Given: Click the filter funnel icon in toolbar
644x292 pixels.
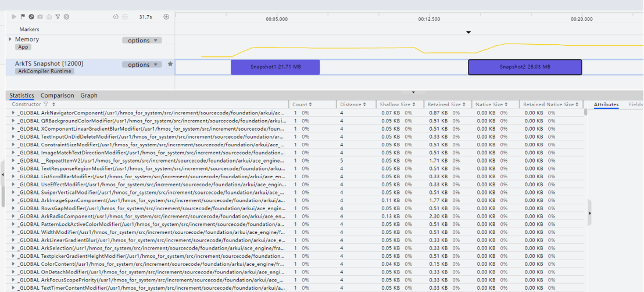Looking at the screenshot, I should pyautogui.click(x=58, y=17).
